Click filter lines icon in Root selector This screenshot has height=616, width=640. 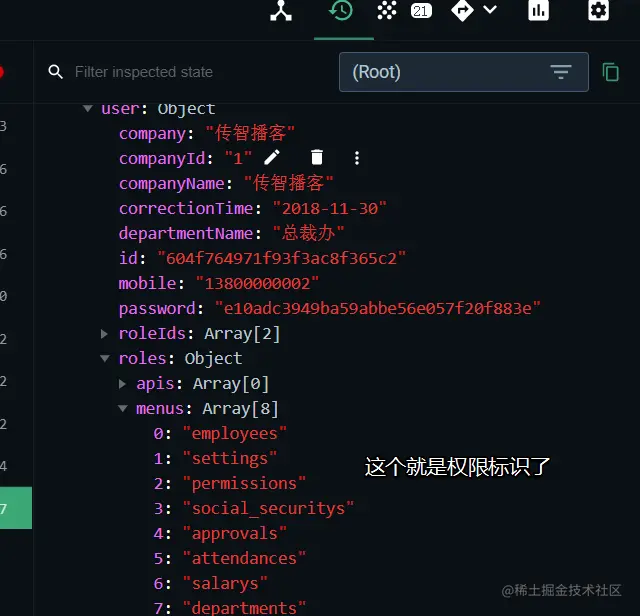click(561, 72)
